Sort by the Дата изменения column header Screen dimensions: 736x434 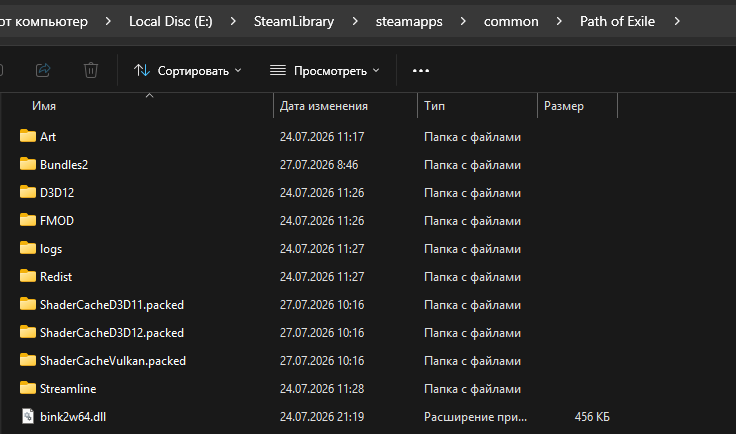(324, 106)
